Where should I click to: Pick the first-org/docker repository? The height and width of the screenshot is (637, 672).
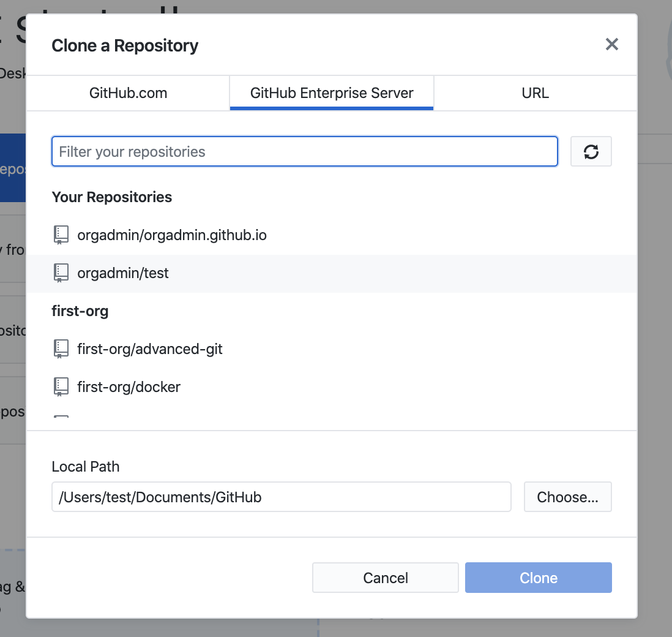coord(129,387)
